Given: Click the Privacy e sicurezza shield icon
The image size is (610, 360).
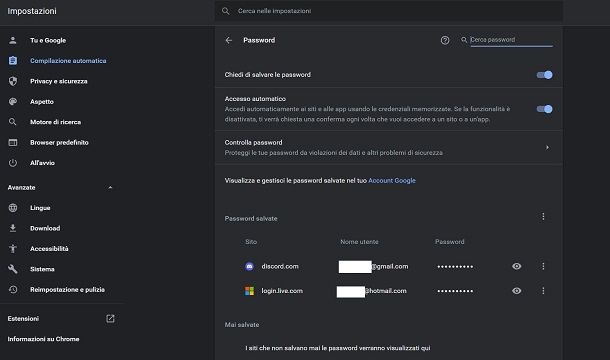Looking at the screenshot, I should coord(13,81).
